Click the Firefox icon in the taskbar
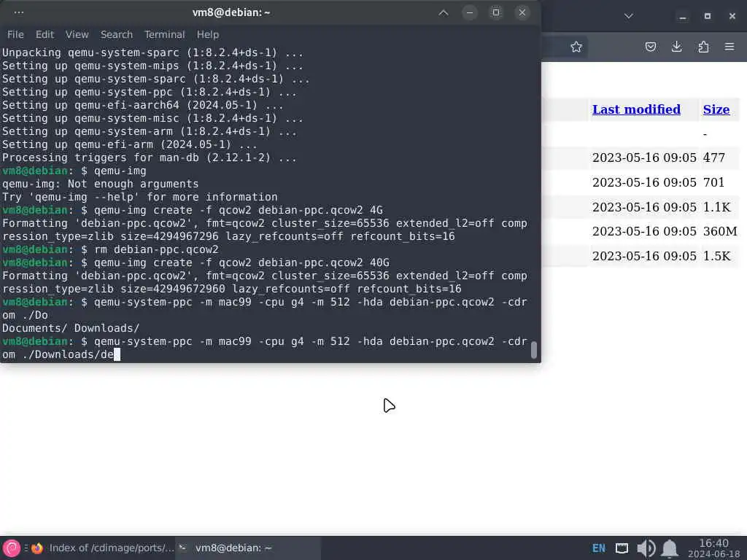 pos(36,548)
